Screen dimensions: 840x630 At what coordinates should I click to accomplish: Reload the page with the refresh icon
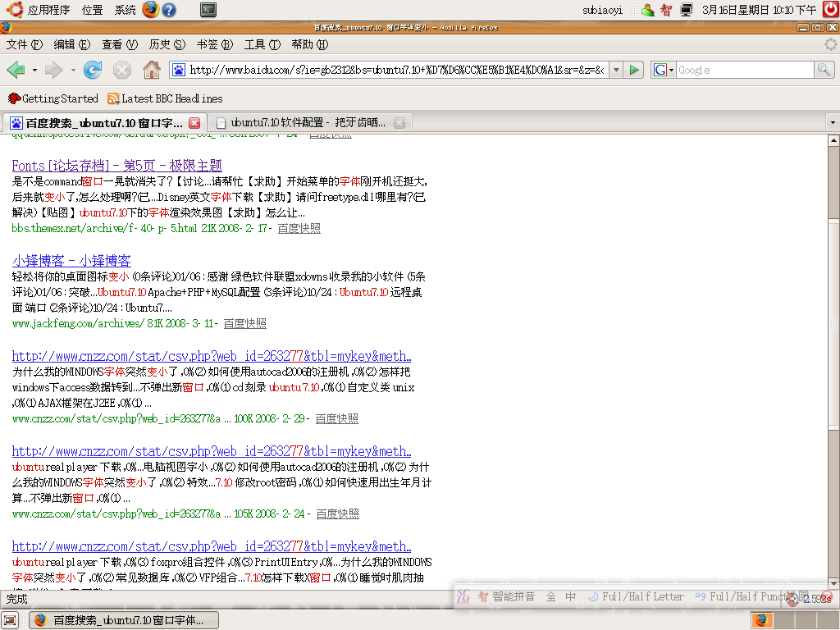(93, 70)
